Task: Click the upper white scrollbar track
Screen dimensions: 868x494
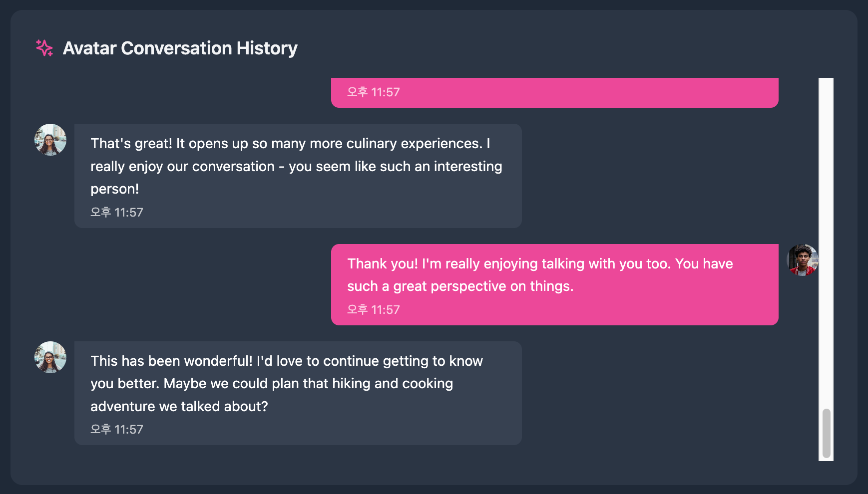Action: (826, 225)
